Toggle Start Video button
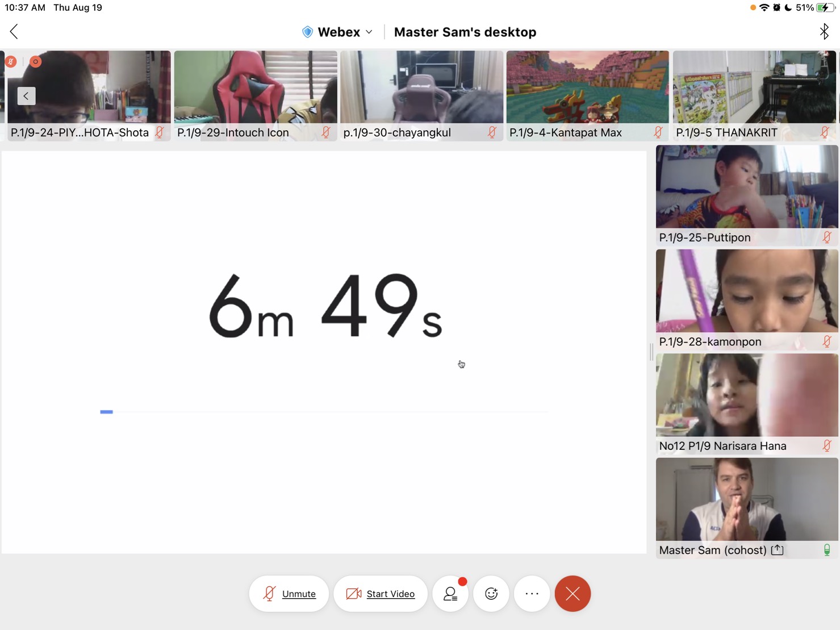840x630 pixels. [381, 594]
